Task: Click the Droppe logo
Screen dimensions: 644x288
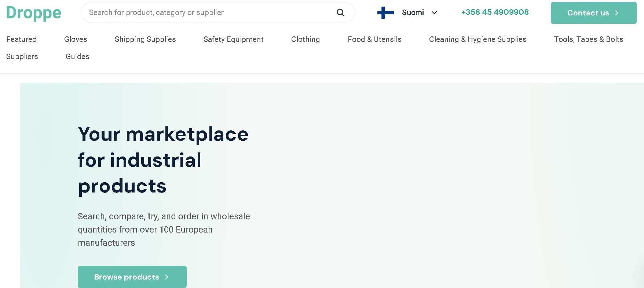Action: (34, 13)
